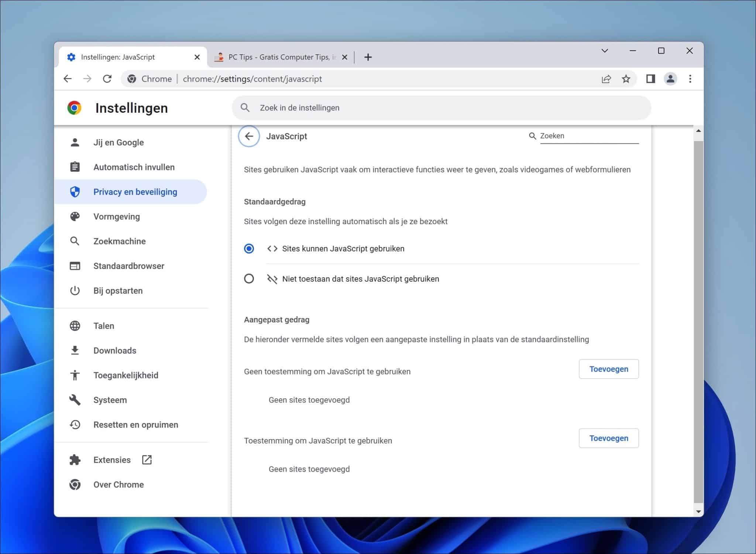
Task: Click Toevoegen for 'Toestemming om JavaScript' list
Action: pos(608,438)
